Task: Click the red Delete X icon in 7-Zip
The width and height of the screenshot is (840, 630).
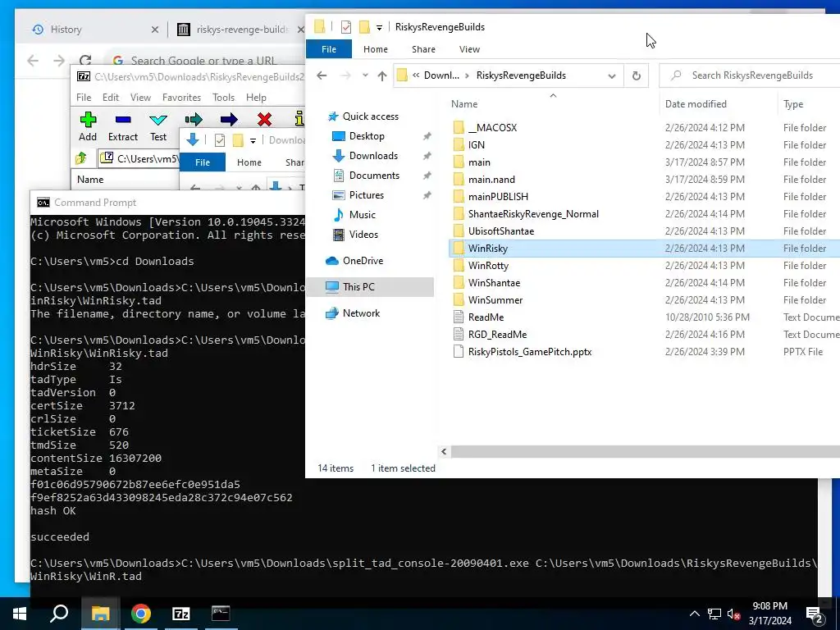Action: pyautogui.click(x=264, y=120)
